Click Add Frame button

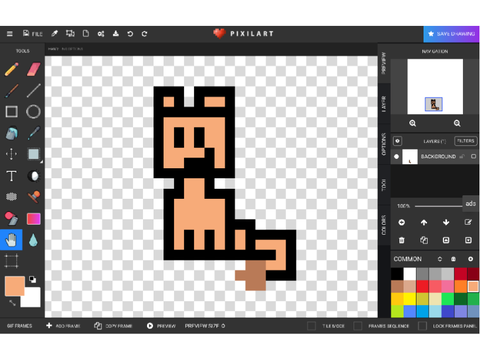click(63, 326)
